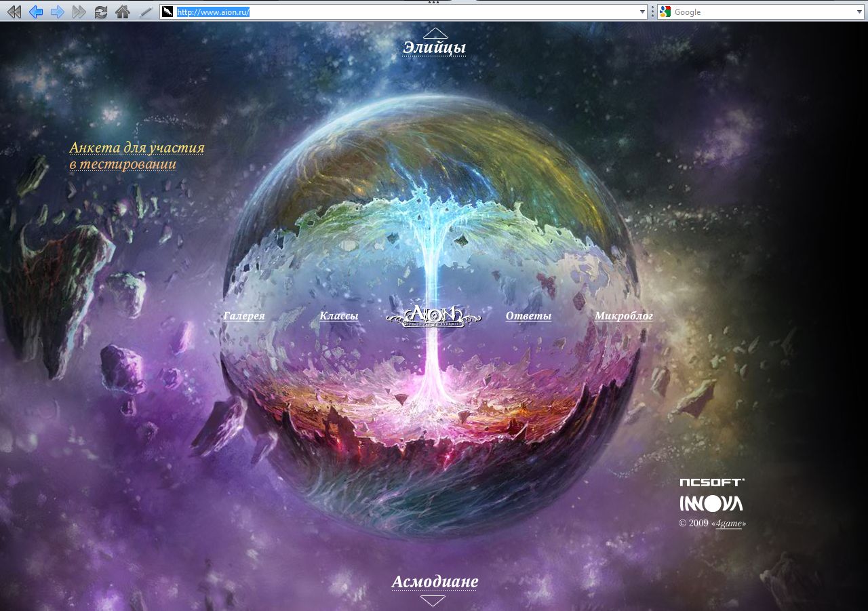Open the Микроблог link
This screenshot has width=868, height=611.
click(x=624, y=316)
